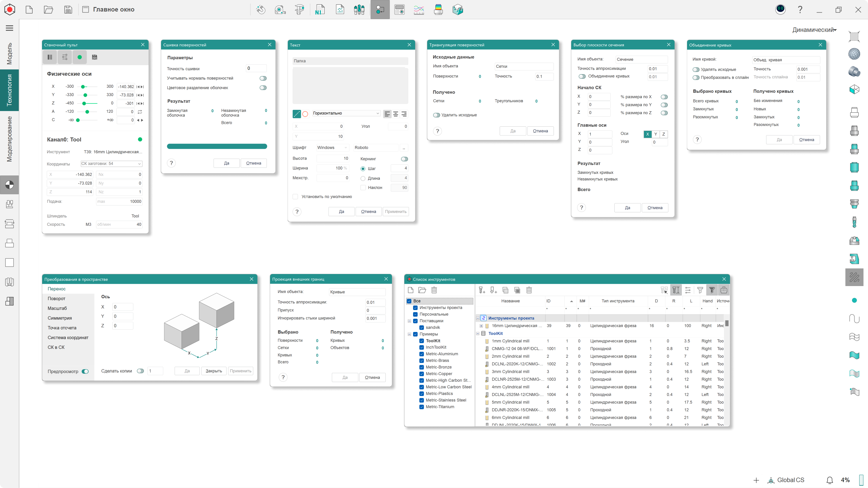Screen dimensions: 868x488
Task: Toggle 'Учитывать нормаль поверхностей' switch
Action: (263, 78)
